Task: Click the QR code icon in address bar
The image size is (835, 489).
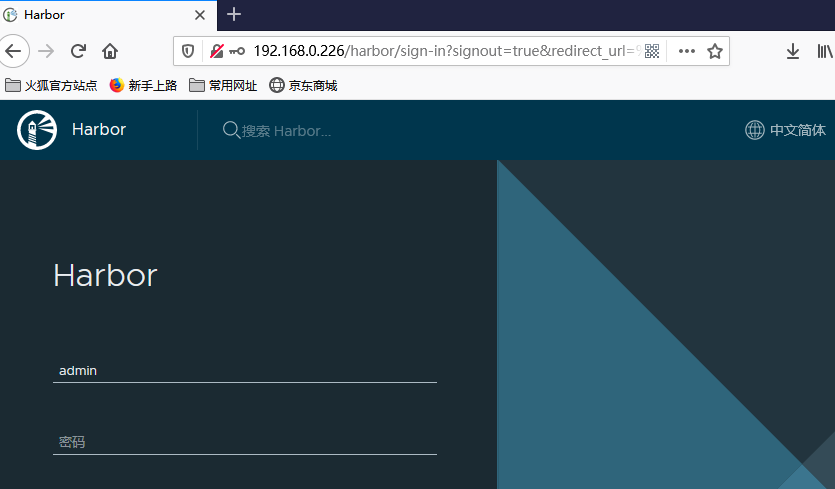Action: [652, 51]
